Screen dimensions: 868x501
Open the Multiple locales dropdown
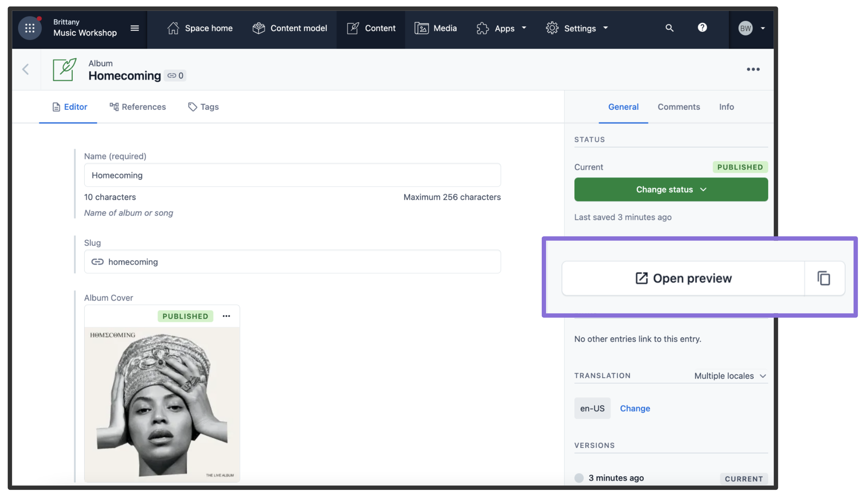(x=730, y=376)
